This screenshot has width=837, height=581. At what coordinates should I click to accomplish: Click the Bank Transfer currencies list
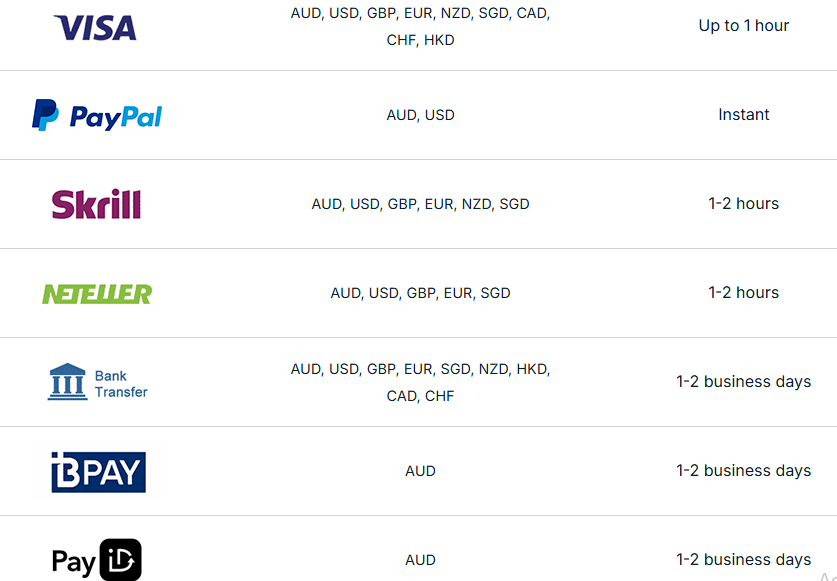tap(420, 382)
